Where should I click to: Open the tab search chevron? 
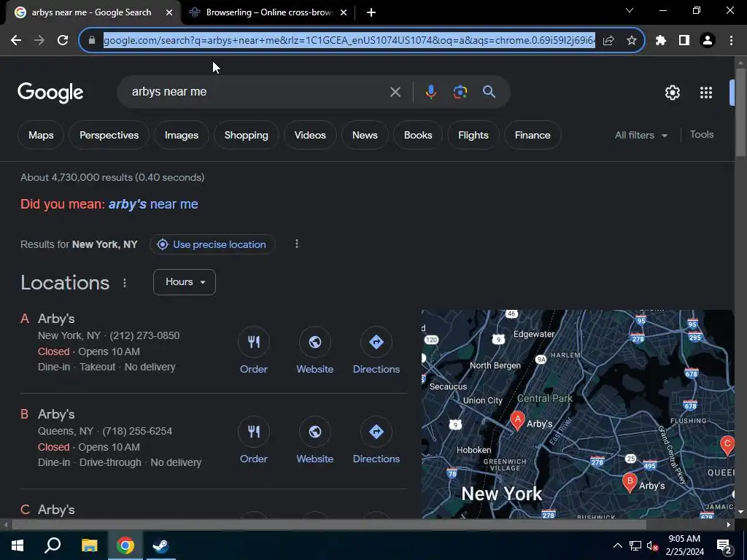coord(630,10)
